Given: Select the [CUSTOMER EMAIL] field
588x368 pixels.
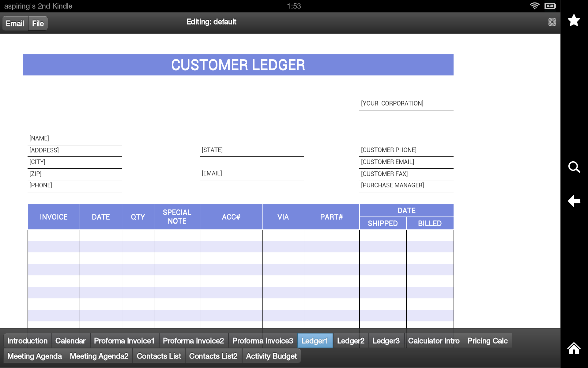Looking at the screenshot, I should tap(406, 162).
